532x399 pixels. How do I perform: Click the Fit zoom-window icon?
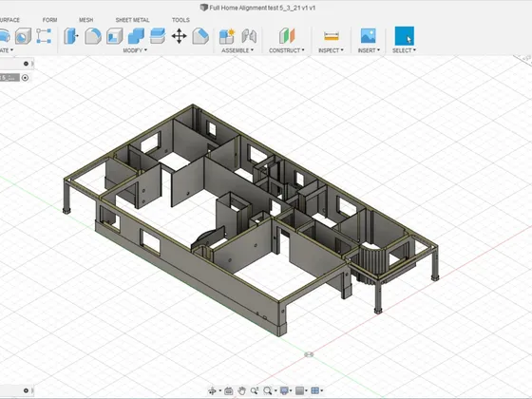pyautogui.click(x=267, y=390)
